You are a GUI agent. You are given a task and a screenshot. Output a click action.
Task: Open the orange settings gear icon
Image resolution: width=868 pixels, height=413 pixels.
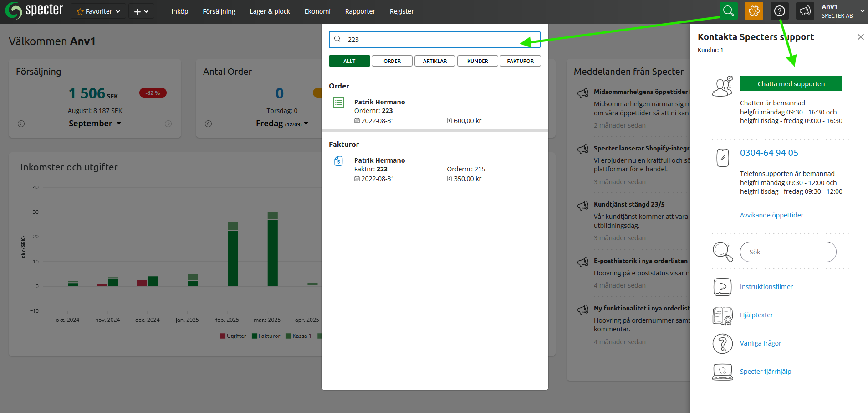point(754,11)
